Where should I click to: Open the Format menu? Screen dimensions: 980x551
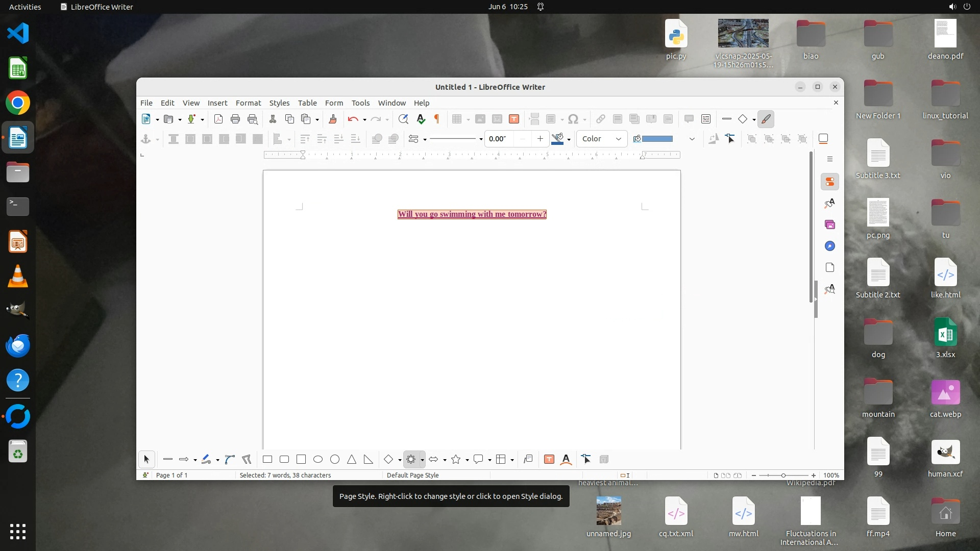tap(248, 103)
